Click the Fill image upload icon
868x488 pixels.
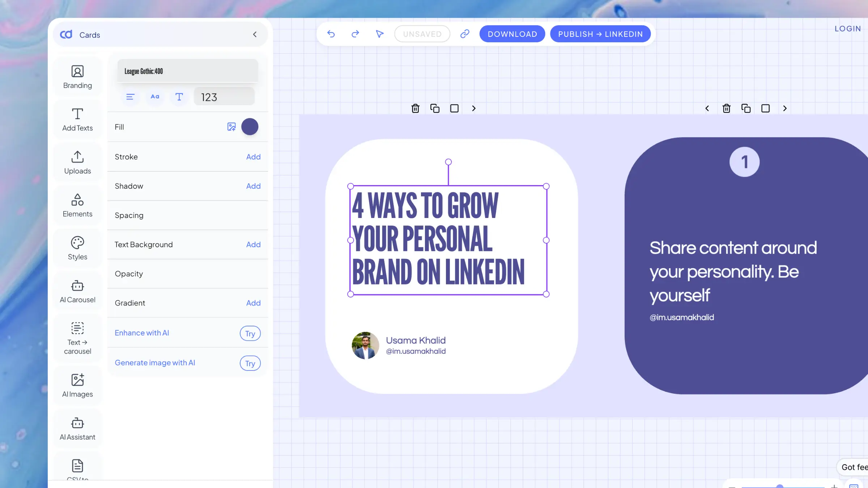(231, 127)
